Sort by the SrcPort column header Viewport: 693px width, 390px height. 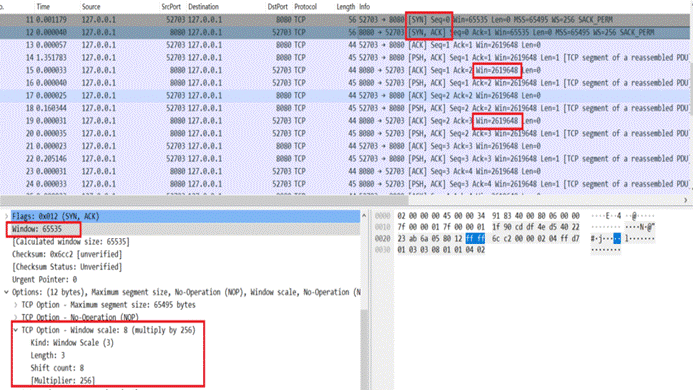171,7
